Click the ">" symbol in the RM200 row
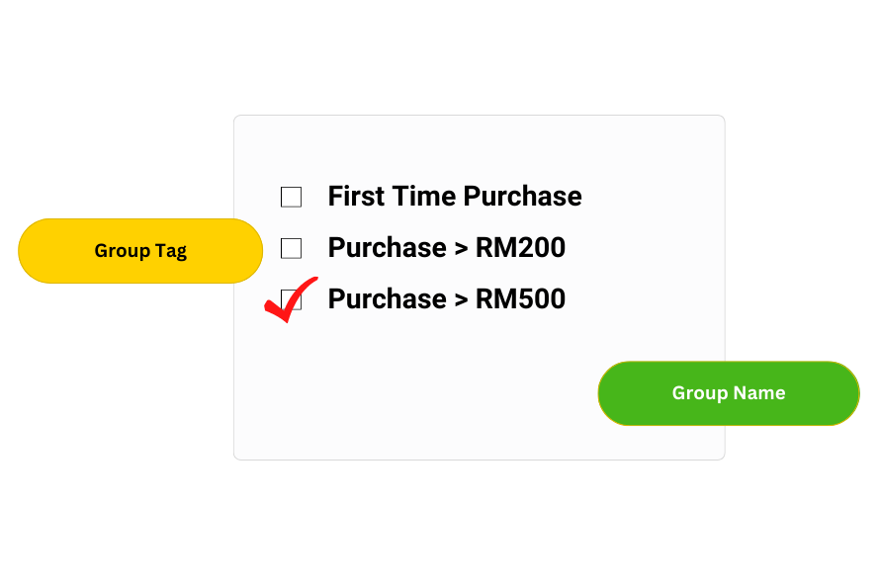Screen dimensions: 879x588 (x=461, y=249)
